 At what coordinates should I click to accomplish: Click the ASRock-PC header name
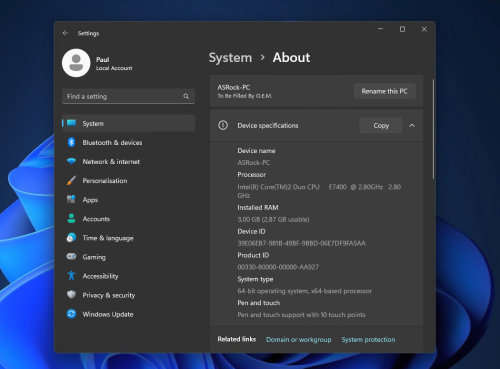coord(233,87)
